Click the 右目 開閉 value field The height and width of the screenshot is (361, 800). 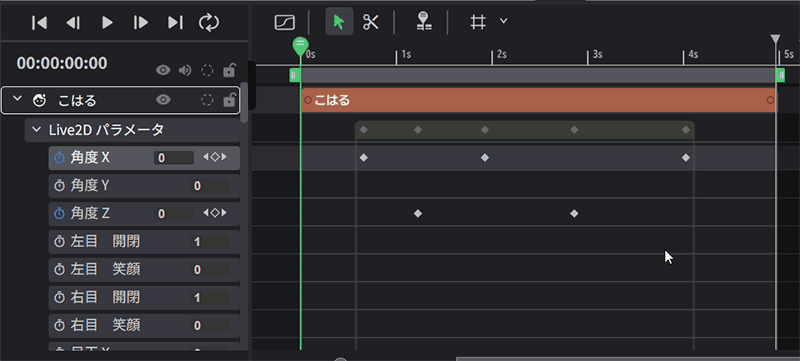pyautogui.click(x=209, y=298)
